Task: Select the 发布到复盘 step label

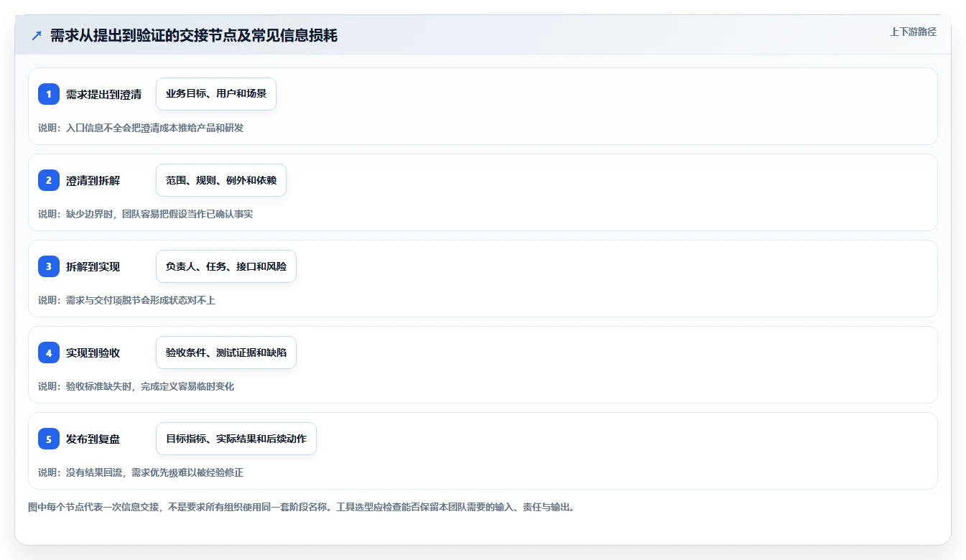Action: point(93,439)
